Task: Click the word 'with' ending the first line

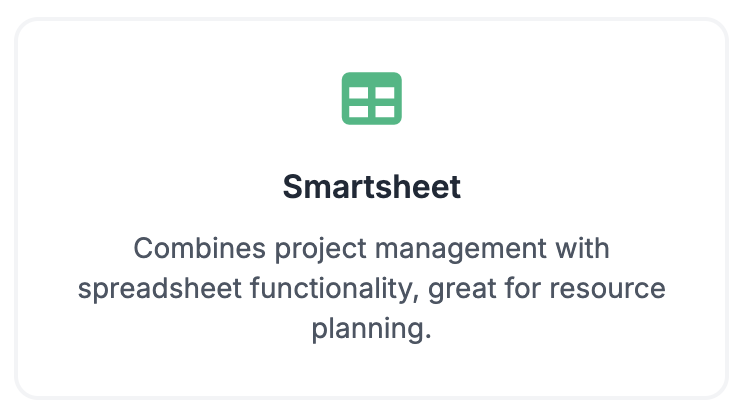Action: pyautogui.click(x=583, y=248)
